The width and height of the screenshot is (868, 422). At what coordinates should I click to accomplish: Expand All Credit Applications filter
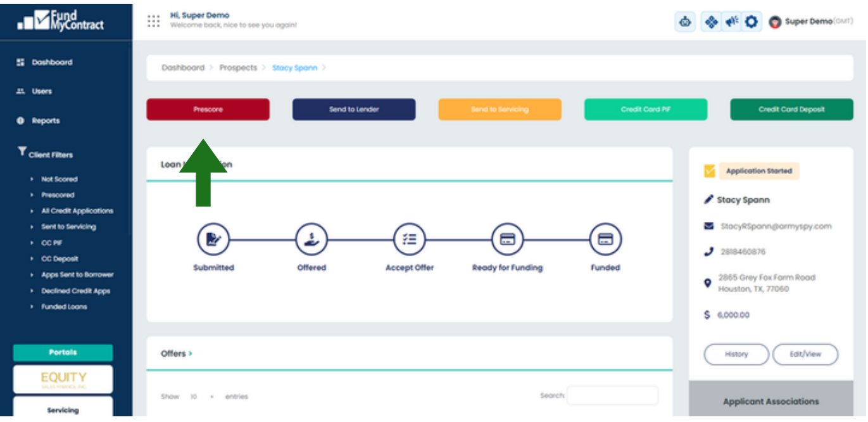[77, 211]
